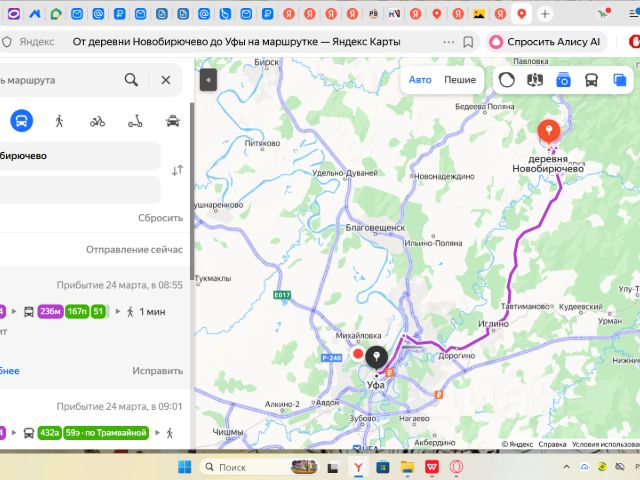Click route option arriving at 09:01
This screenshot has height=480, width=640.
95,420
